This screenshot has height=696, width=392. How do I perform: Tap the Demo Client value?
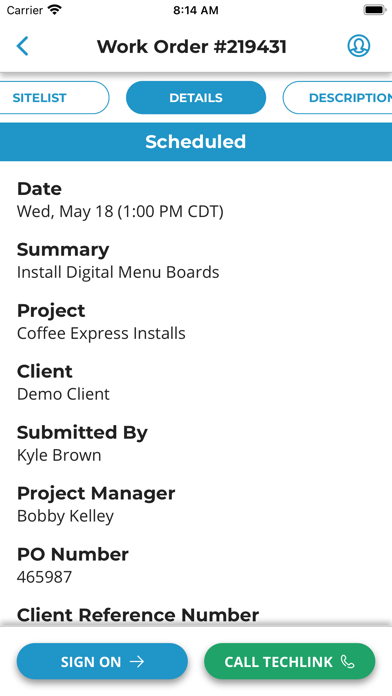pyautogui.click(x=63, y=394)
